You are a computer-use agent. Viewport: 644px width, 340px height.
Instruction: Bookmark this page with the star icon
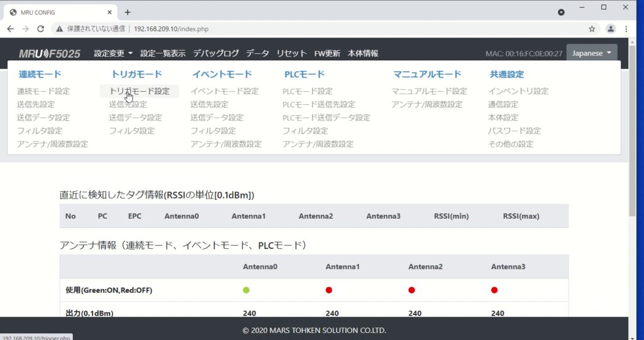[x=592, y=29]
